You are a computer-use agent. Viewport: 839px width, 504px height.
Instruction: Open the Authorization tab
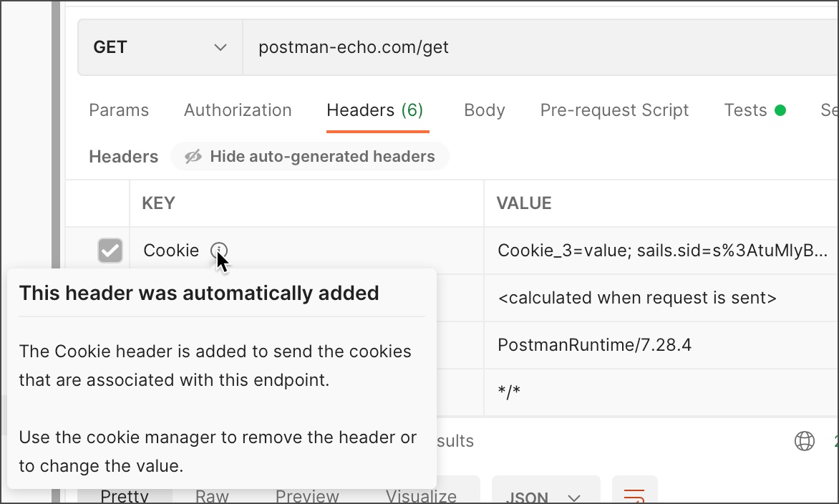[x=238, y=110]
